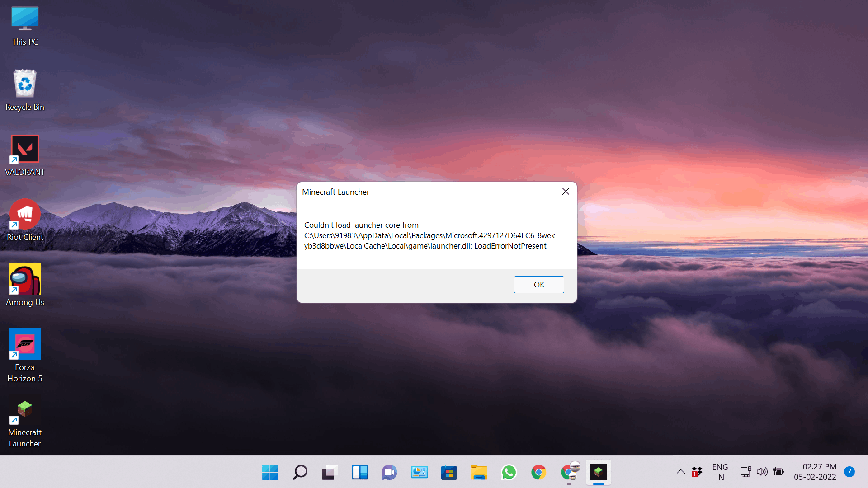Open File Explorer from taskbar
Screen dimensions: 868x488
(x=479, y=472)
